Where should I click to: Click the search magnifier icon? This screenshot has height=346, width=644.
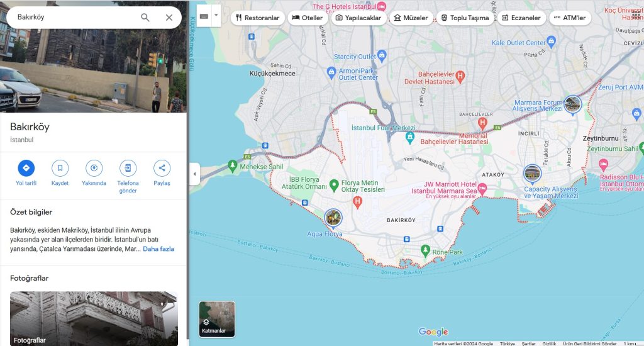[x=145, y=17]
